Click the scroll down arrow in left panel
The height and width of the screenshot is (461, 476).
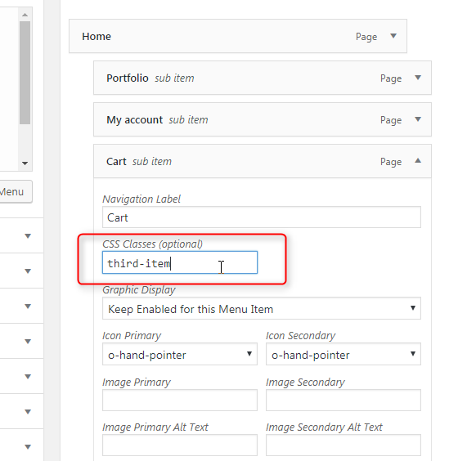pos(25,163)
